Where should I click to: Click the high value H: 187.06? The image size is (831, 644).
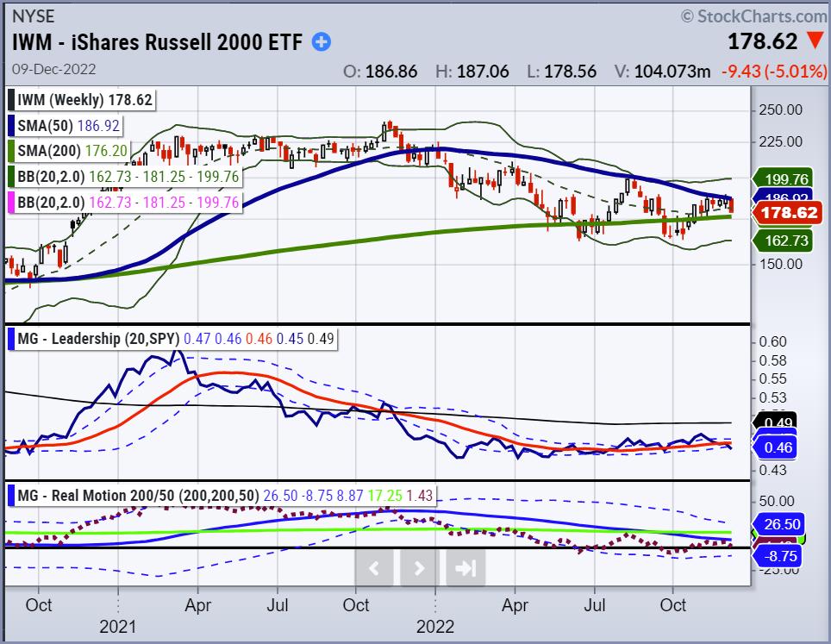472,71
